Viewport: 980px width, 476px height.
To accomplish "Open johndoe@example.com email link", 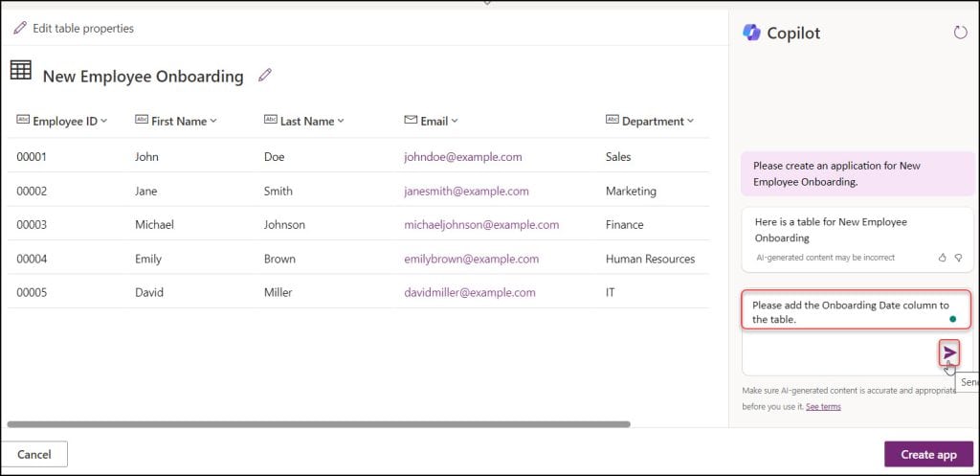I will 463,157.
